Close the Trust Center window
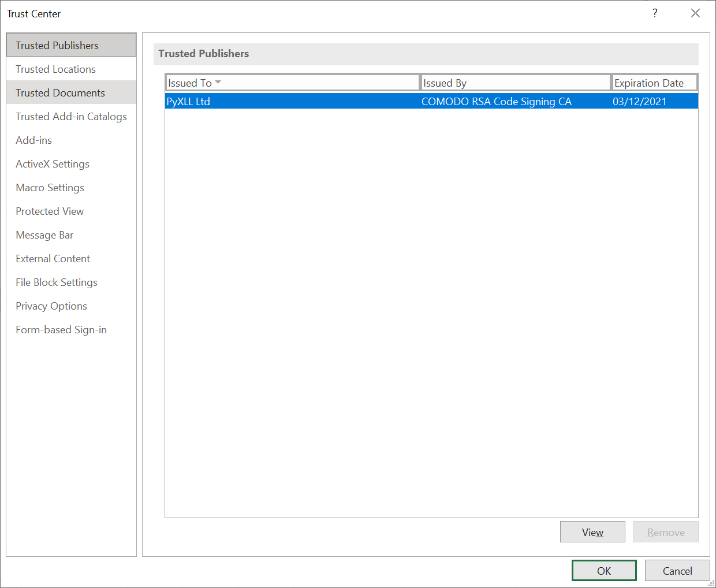716x588 pixels. click(695, 13)
